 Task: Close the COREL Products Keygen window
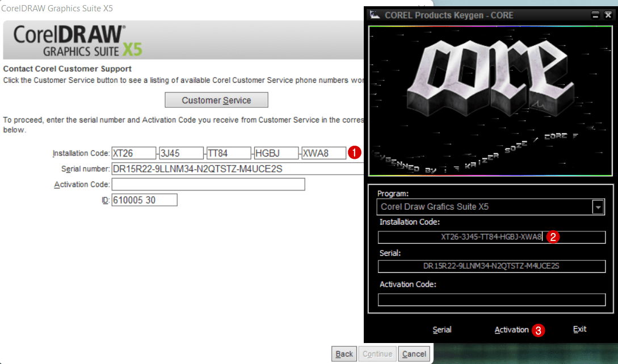[608, 15]
